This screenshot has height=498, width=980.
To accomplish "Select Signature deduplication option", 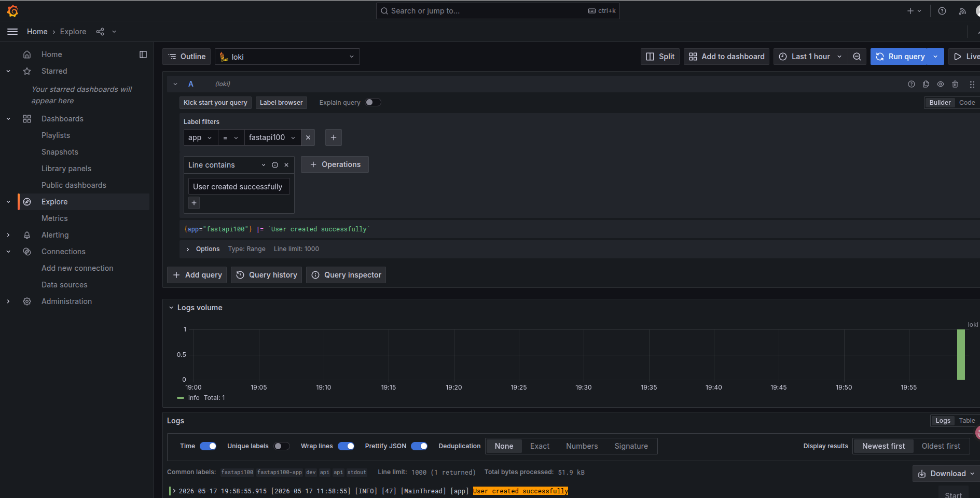I will pos(631,446).
